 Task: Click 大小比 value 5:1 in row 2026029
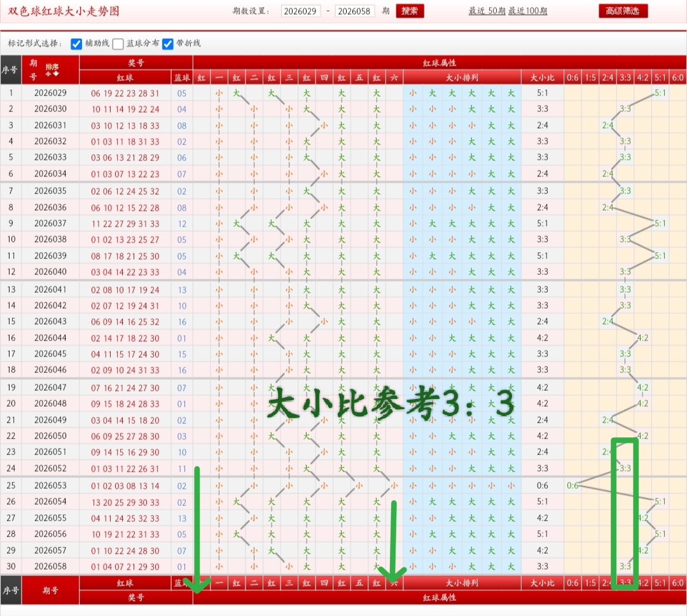(x=543, y=93)
